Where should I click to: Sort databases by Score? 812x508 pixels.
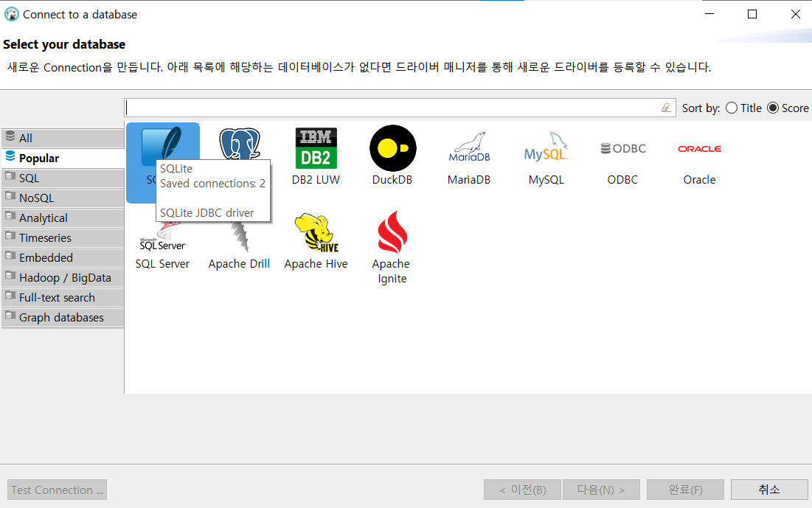[x=788, y=108]
